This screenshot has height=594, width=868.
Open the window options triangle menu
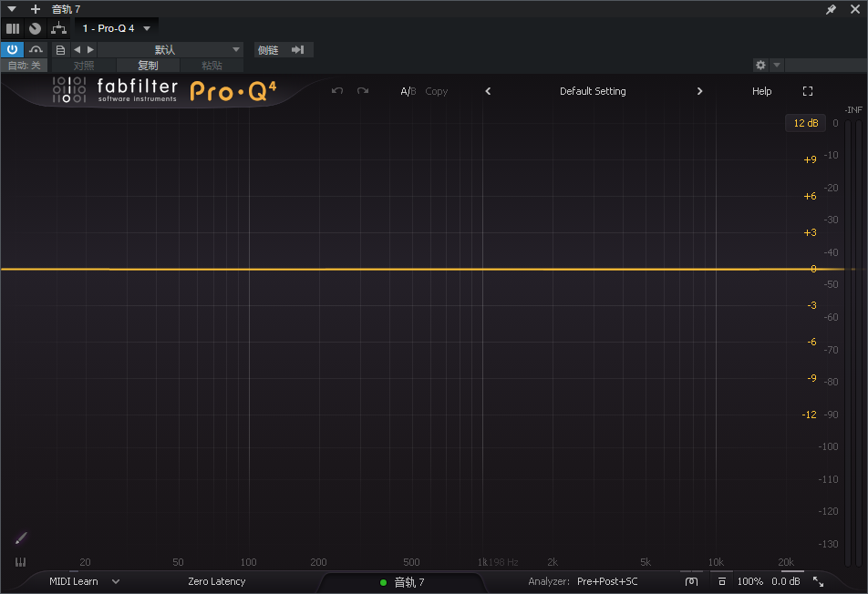coord(12,9)
